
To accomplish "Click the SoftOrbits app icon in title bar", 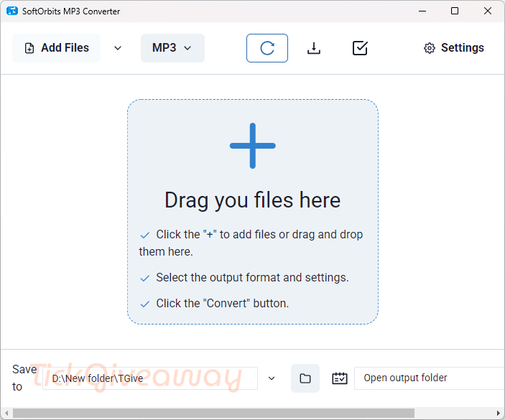I will point(12,11).
